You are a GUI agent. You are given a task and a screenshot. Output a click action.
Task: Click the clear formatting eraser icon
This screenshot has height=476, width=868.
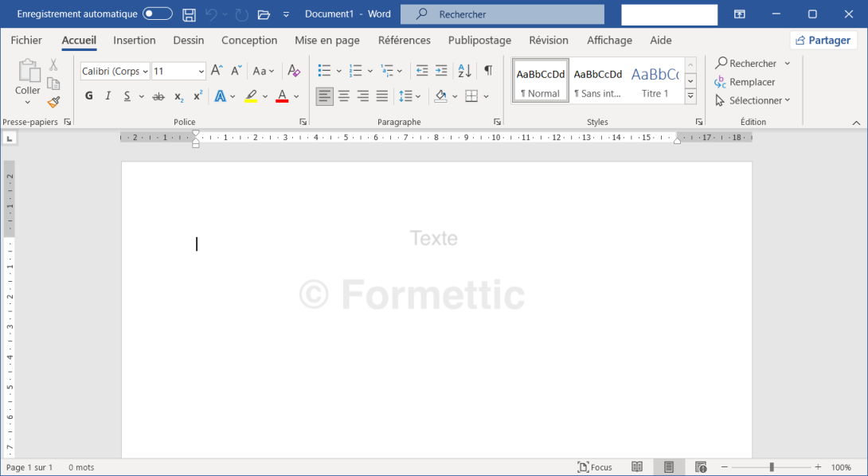pos(294,71)
